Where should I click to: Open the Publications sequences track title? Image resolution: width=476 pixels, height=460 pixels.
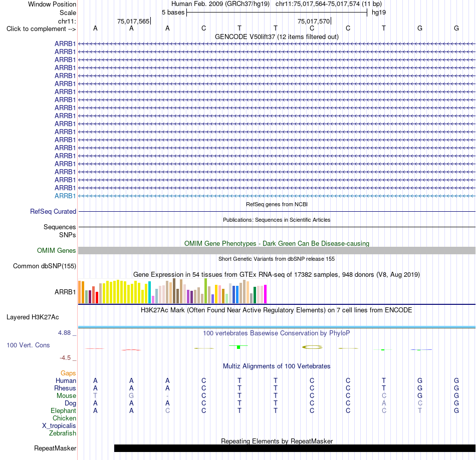tap(277, 220)
